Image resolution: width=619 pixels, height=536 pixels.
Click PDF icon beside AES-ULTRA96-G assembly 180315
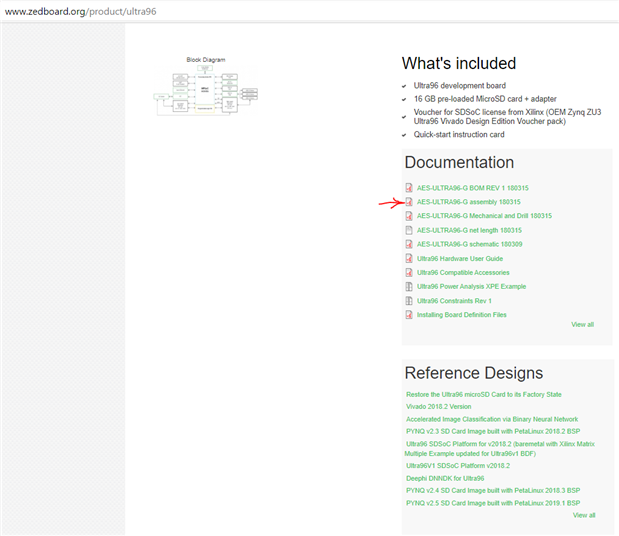click(x=409, y=202)
